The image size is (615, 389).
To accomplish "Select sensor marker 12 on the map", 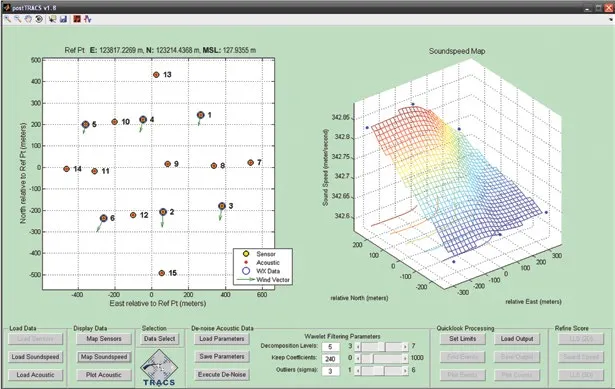I will click(x=133, y=215).
